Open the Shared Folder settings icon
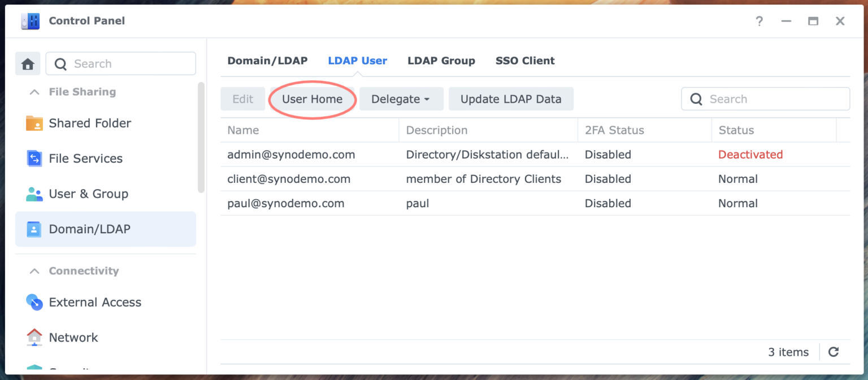868x380 pixels. 35,123
